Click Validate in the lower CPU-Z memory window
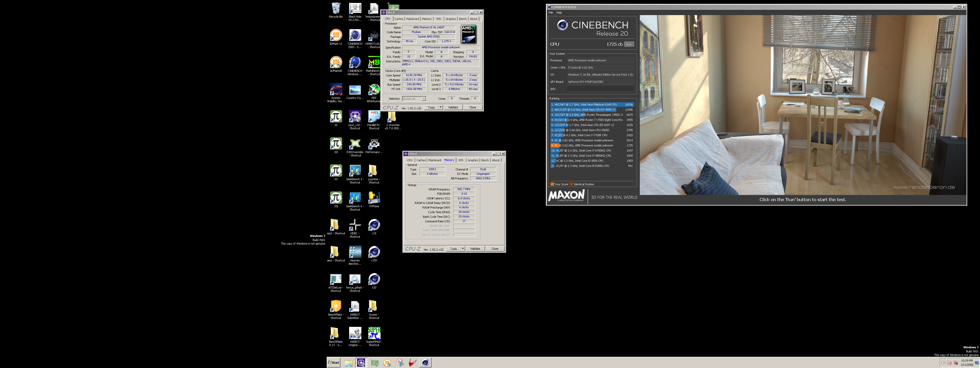The height and width of the screenshot is (368, 980). coord(475,249)
